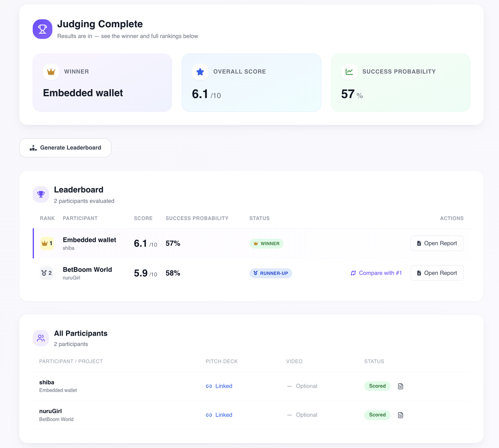Click the 5.9 score in leaderboard row
This screenshot has height=448, width=499.
pos(146,273)
